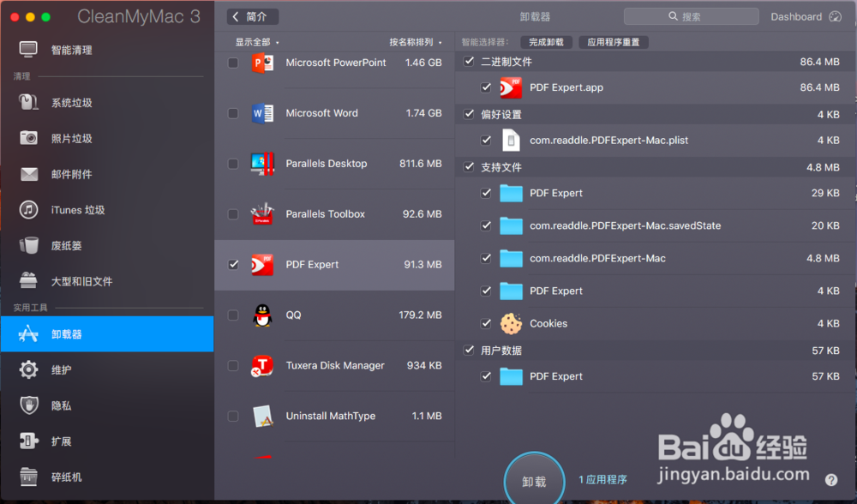857x504 pixels.
Task: Select the 照片垃圾 camera icon
Action: coord(28,138)
